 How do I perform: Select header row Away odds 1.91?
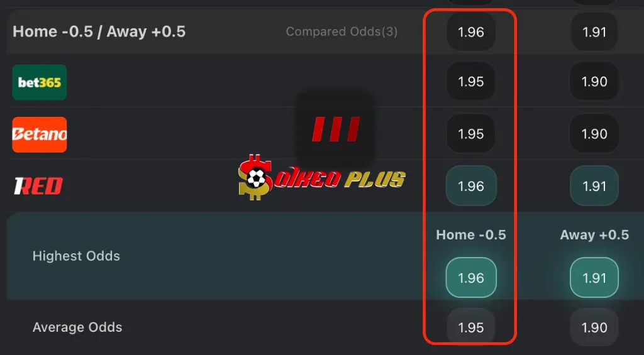(594, 31)
